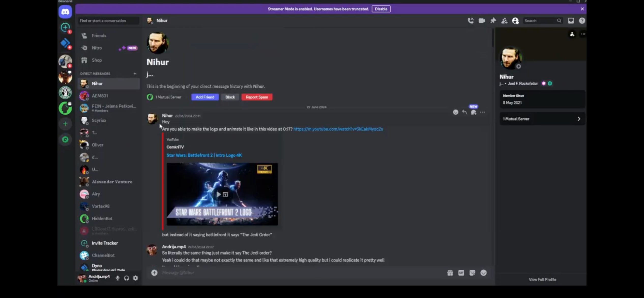Open the Nitro page
Viewport: 644px width, 298px height.
(x=109, y=48)
